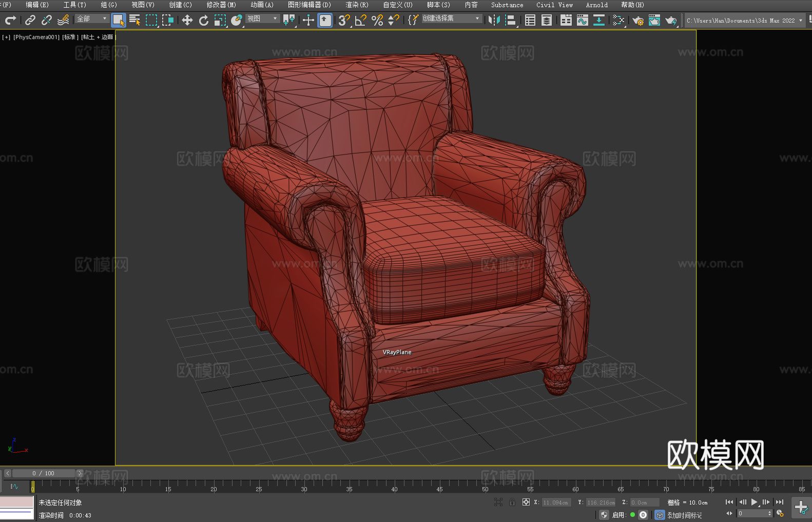Click the Play Animation button
This screenshot has width=812, height=522.
coord(755,502)
